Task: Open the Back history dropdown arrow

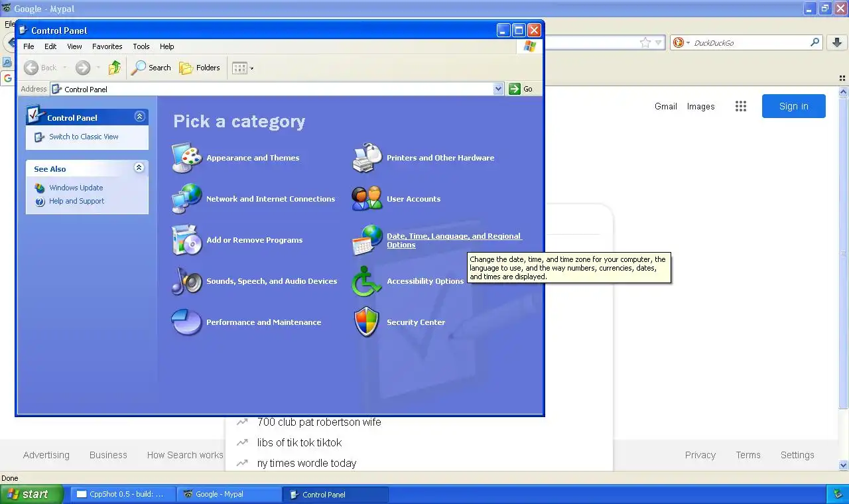Action: point(64,68)
